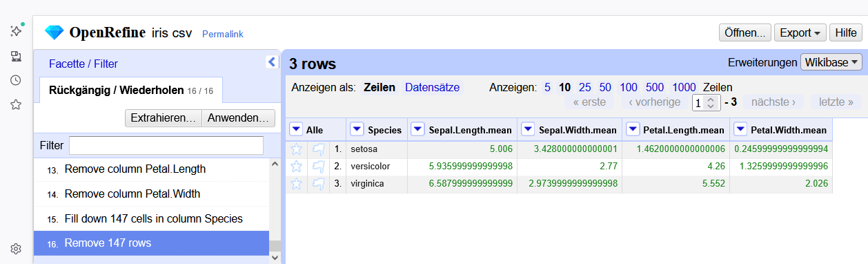868x264 pixels.
Task: Show 10 rows per page
Action: coord(564,87)
